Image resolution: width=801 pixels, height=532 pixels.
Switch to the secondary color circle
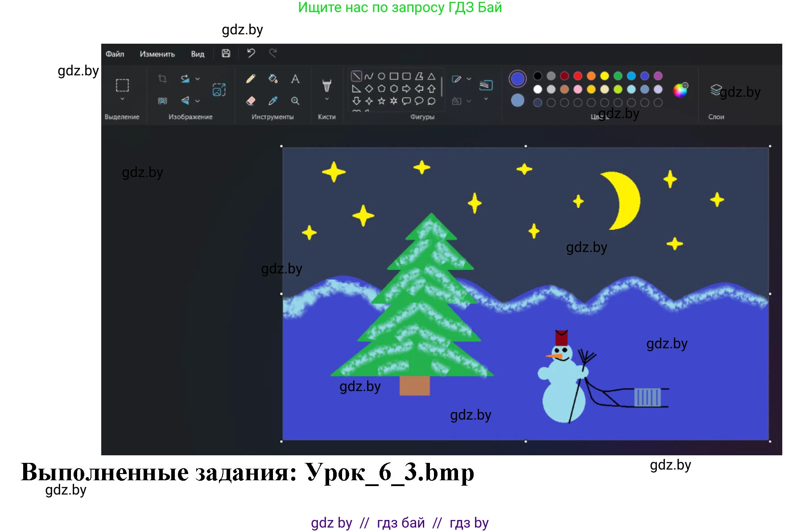[517, 100]
